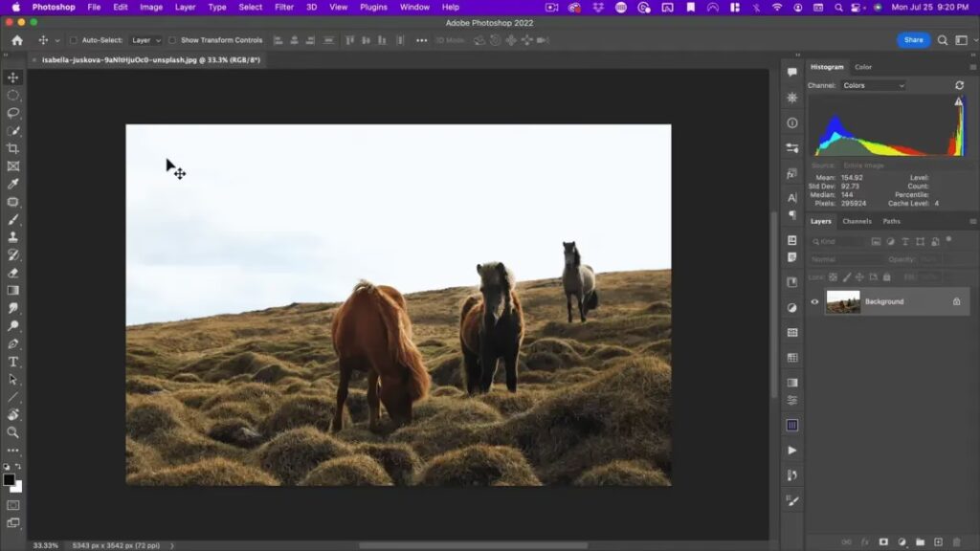The height and width of the screenshot is (551, 980).
Task: Expand the Move tool preset picker arrow
Action: (57, 40)
